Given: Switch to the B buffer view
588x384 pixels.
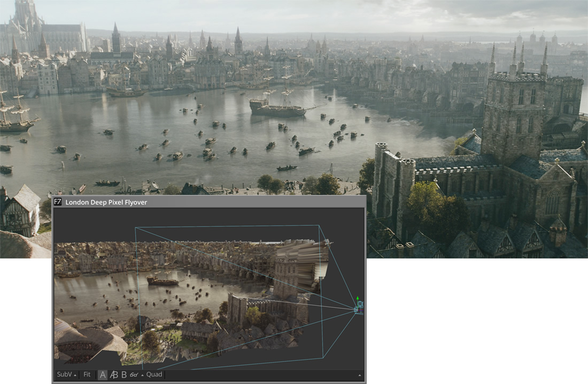Looking at the screenshot, I should pos(124,374).
